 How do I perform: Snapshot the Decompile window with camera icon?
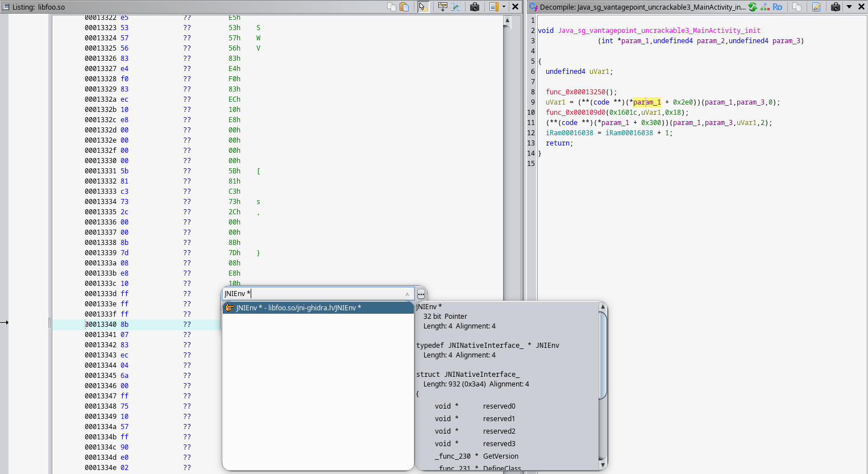(x=836, y=7)
